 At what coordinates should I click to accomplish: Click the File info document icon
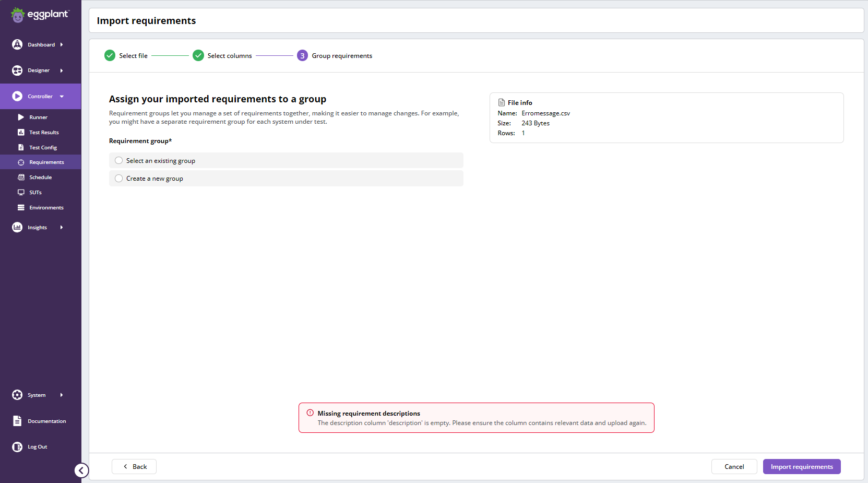pyautogui.click(x=502, y=102)
